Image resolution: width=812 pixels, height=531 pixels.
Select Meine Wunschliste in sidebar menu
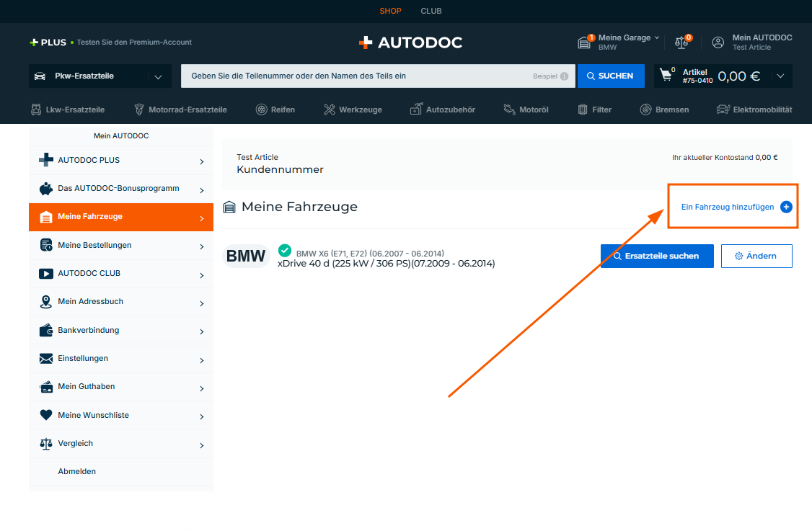pyautogui.click(x=93, y=415)
